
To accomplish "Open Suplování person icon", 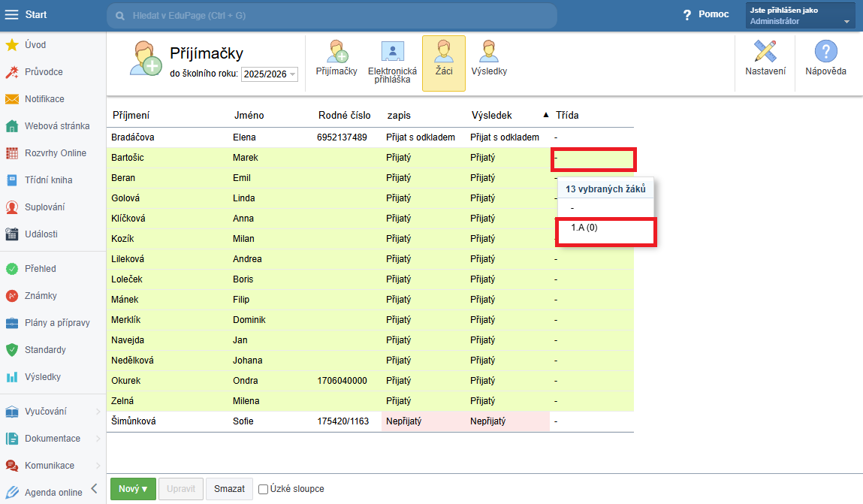I will click(x=11, y=207).
